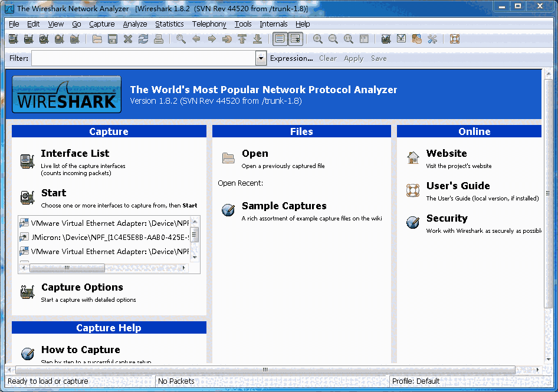Open the filter expression dropdown arrow

pos(260,58)
